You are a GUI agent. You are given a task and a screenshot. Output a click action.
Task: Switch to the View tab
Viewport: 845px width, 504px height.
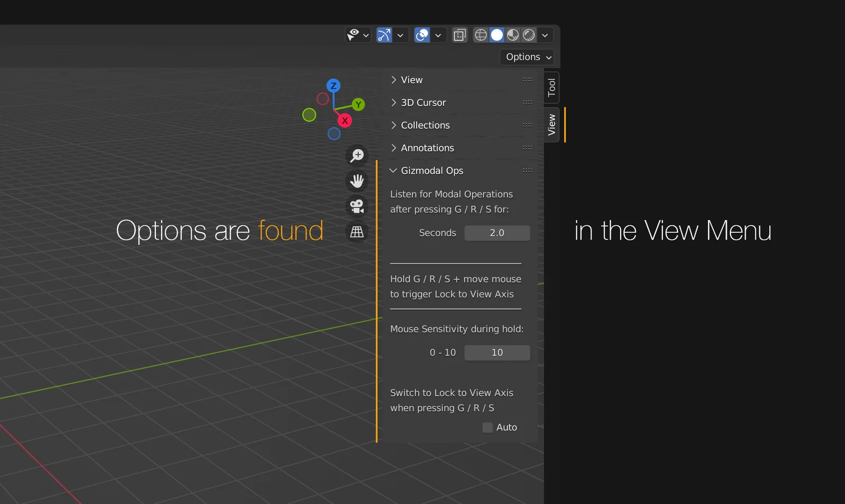(551, 125)
